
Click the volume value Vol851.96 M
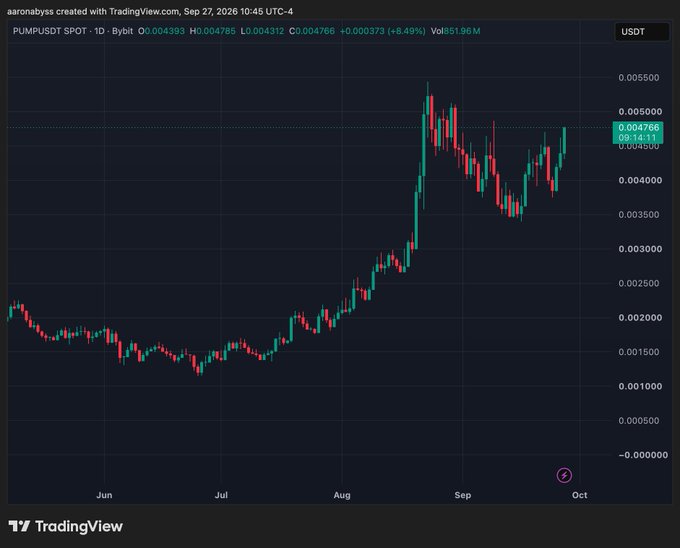(455, 31)
